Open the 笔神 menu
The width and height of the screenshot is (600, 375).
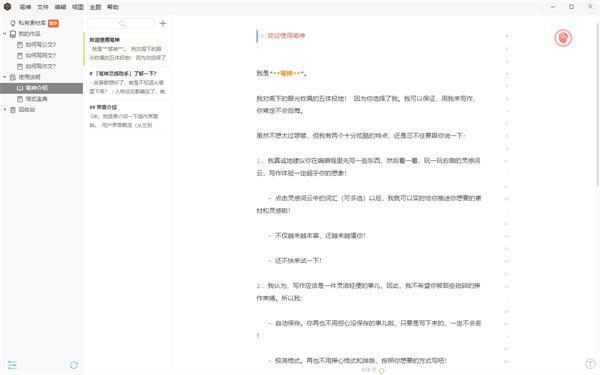(x=25, y=7)
